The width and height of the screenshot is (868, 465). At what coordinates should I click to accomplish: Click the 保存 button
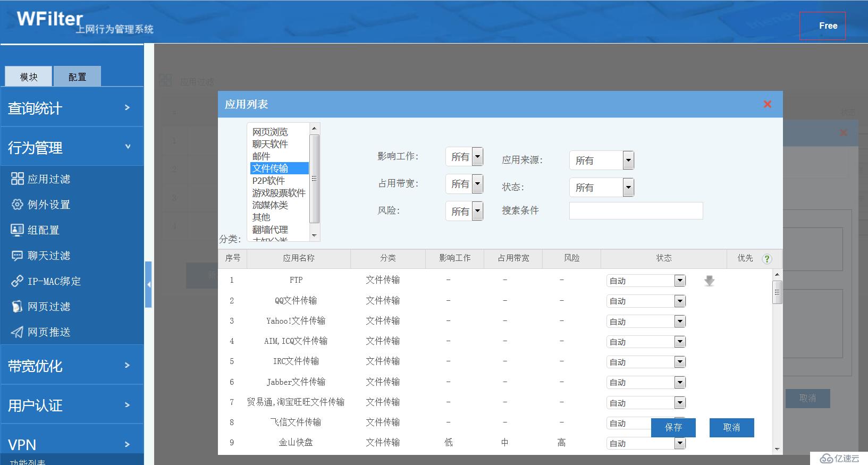tap(673, 427)
